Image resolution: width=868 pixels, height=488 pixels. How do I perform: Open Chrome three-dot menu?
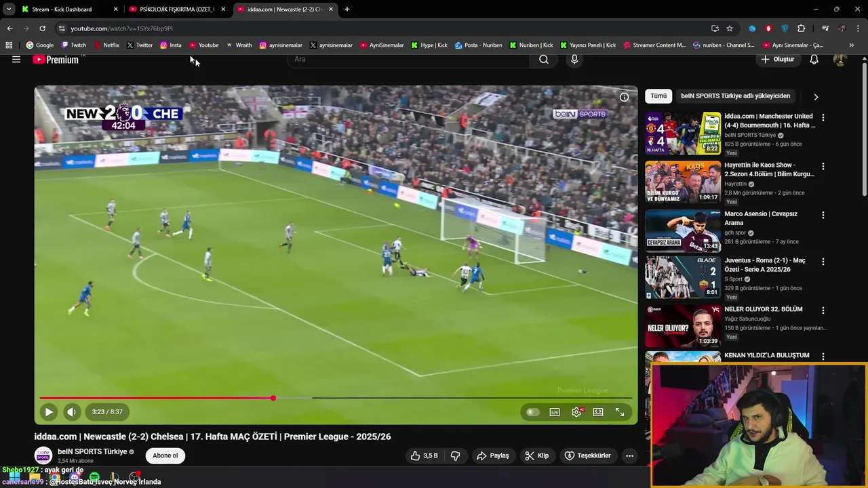[x=859, y=28]
